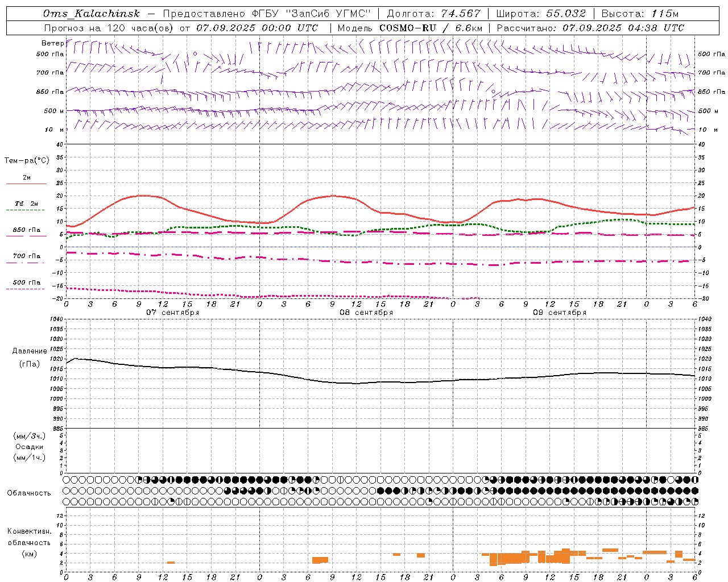728x582 pixels.
Task: Click the Ветер wind panel label
Action: pyautogui.click(x=52, y=43)
